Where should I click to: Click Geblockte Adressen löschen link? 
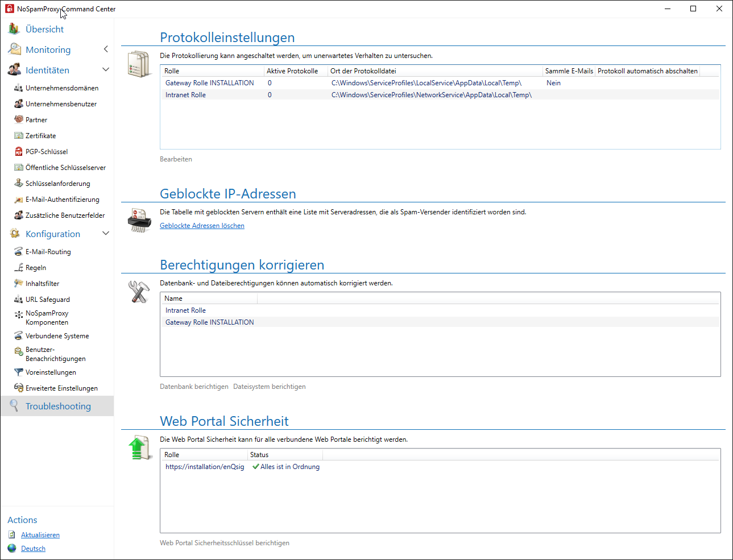[x=202, y=226]
